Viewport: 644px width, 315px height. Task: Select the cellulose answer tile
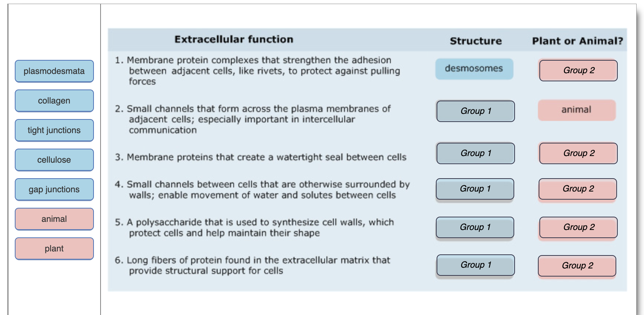[x=54, y=160]
